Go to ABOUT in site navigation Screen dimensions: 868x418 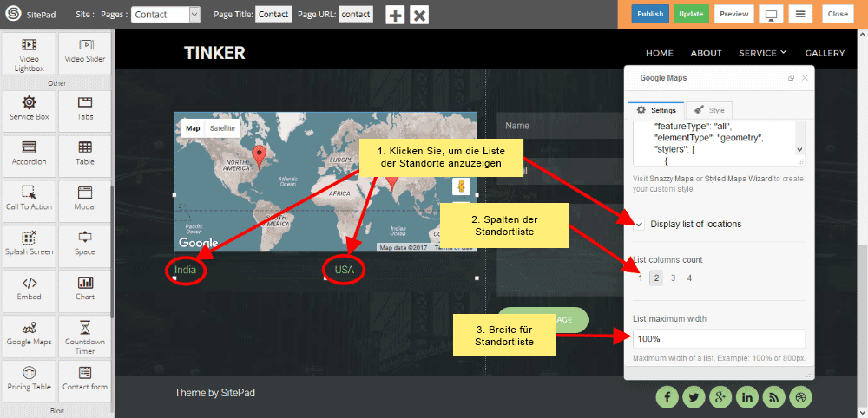(x=706, y=53)
